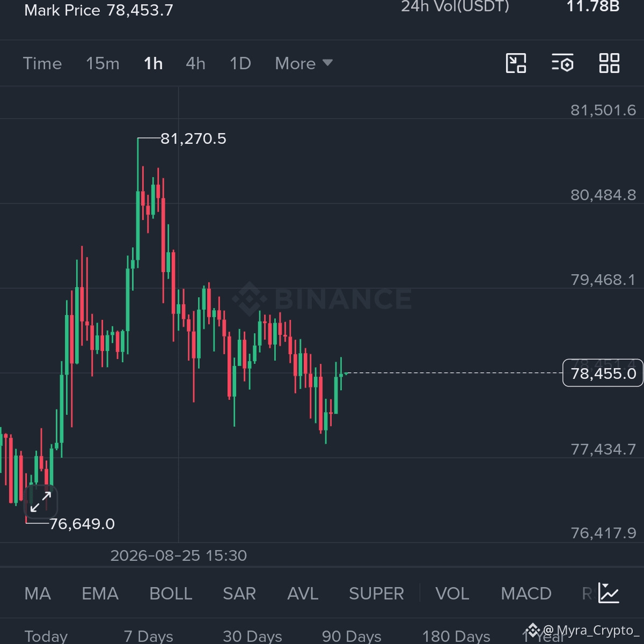Screen dimensions: 644x644
Task: Select the 180 Days performance range
Action: coord(456,636)
